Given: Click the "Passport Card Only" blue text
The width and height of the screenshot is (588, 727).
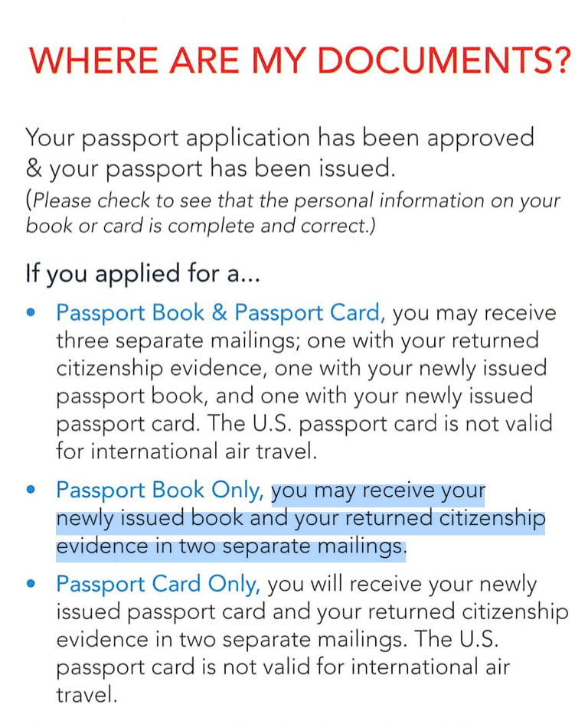Looking at the screenshot, I should (x=158, y=585).
